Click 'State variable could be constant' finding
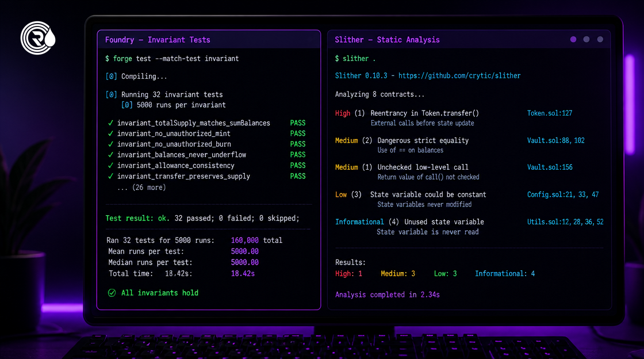Image resolution: width=644 pixels, height=359 pixels. coord(428,194)
